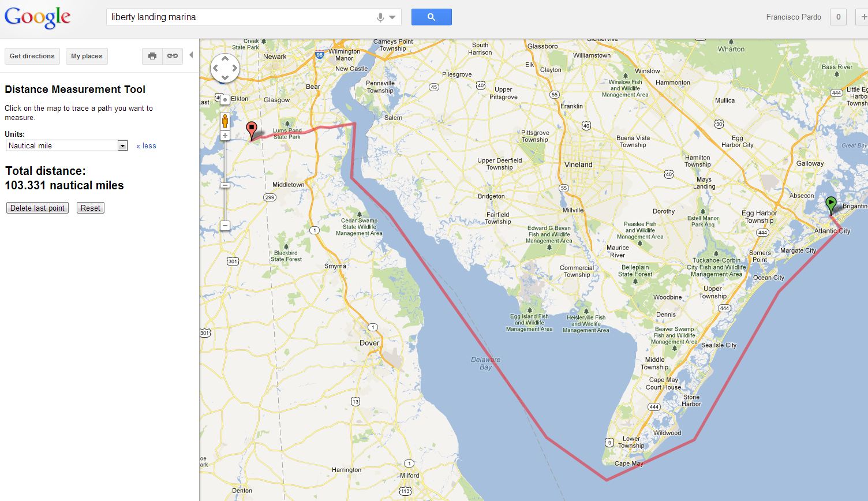Expand the search box dropdown arrow

(392, 17)
